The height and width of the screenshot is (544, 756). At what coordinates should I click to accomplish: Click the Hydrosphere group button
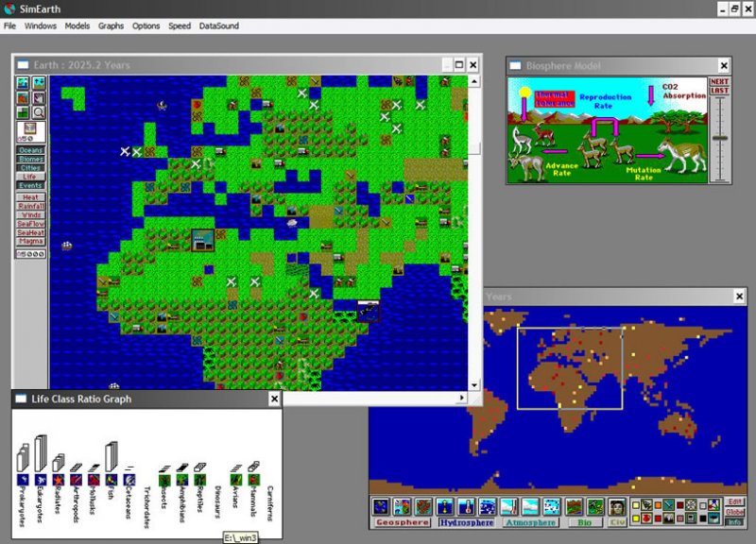pyautogui.click(x=466, y=522)
